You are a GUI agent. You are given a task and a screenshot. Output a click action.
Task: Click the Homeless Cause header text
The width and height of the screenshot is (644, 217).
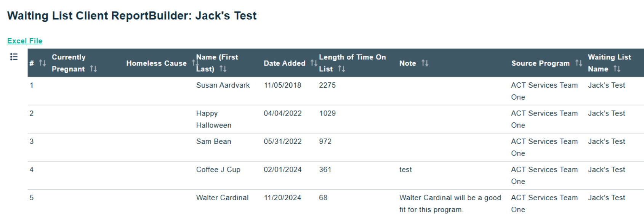coord(156,63)
